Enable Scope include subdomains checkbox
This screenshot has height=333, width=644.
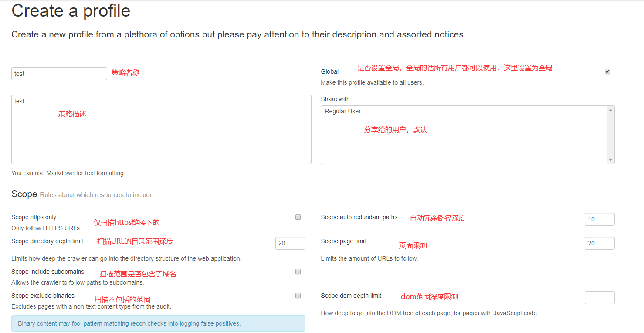[298, 272]
